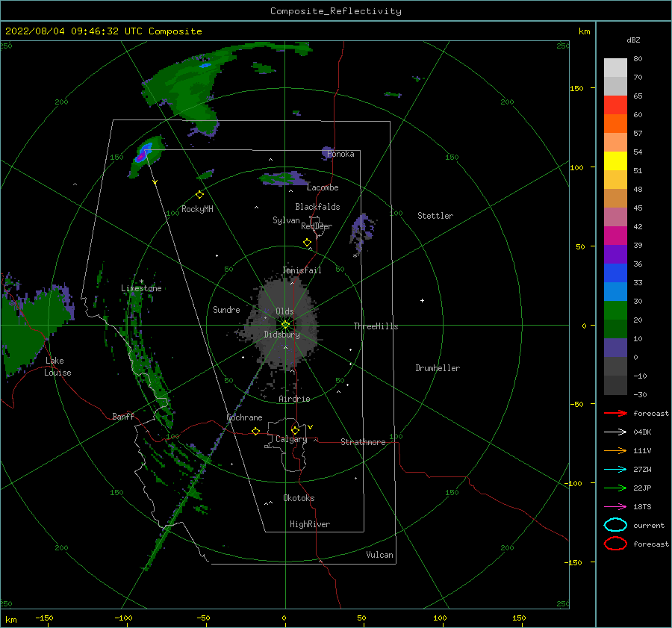The height and width of the screenshot is (628, 672).
Task: Click the Blackfalds label
Action: tap(317, 207)
